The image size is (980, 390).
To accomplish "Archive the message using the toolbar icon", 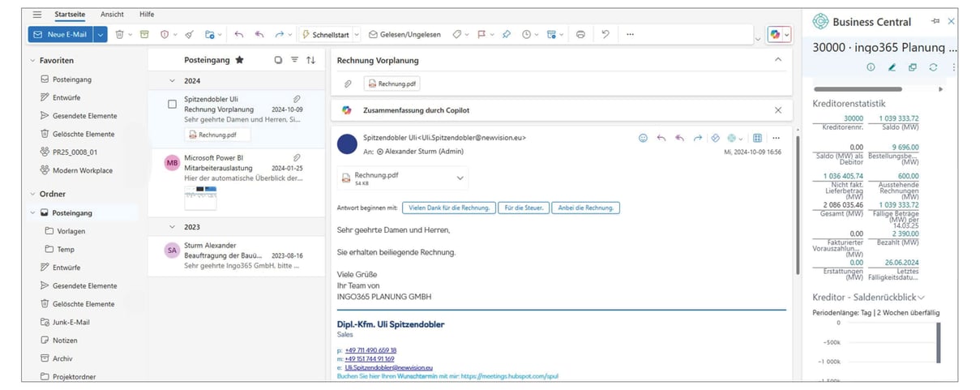I will coord(144,34).
